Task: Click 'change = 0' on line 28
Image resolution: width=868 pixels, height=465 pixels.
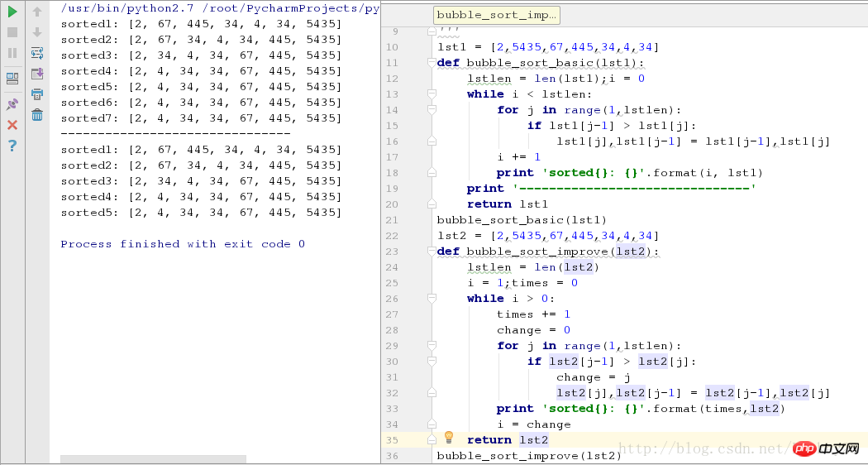Action: pyautogui.click(x=534, y=330)
